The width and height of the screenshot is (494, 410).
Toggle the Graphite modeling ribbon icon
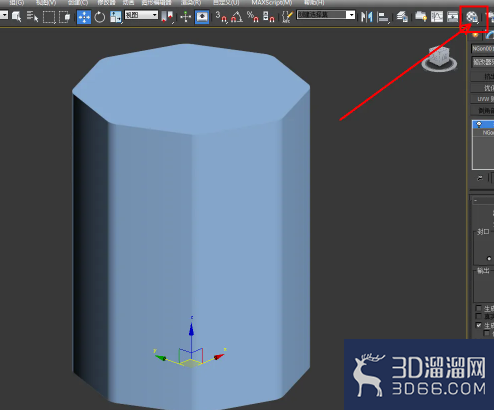click(421, 17)
